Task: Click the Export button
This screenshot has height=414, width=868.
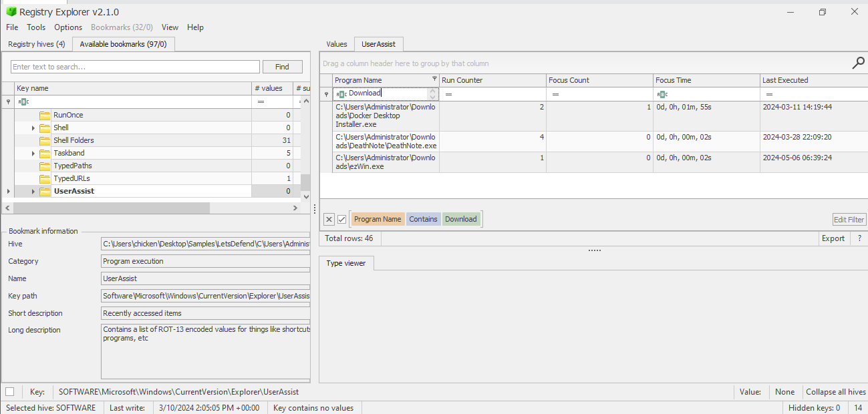Action: (833, 238)
